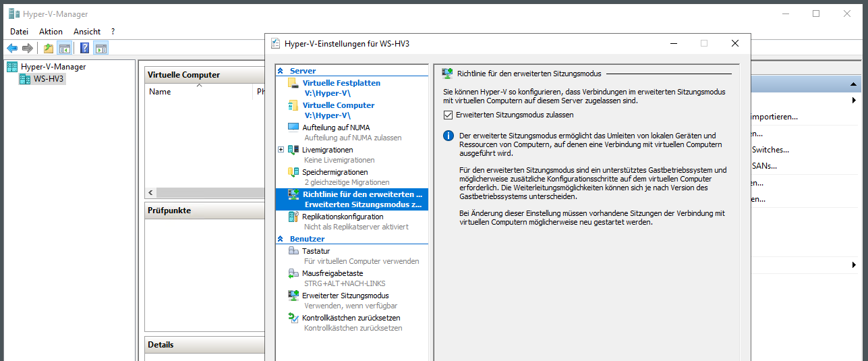Click 'Keine Livemigrationen' text
Image resolution: width=868 pixels, height=361 pixels.
pos(339,160)
